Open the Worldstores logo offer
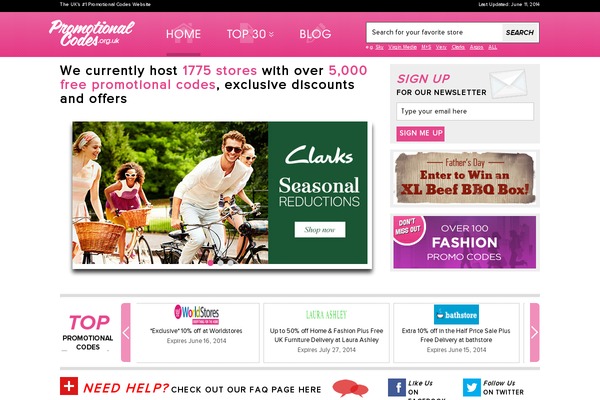Viewport: 600px width, 400px height. point(196,314)
